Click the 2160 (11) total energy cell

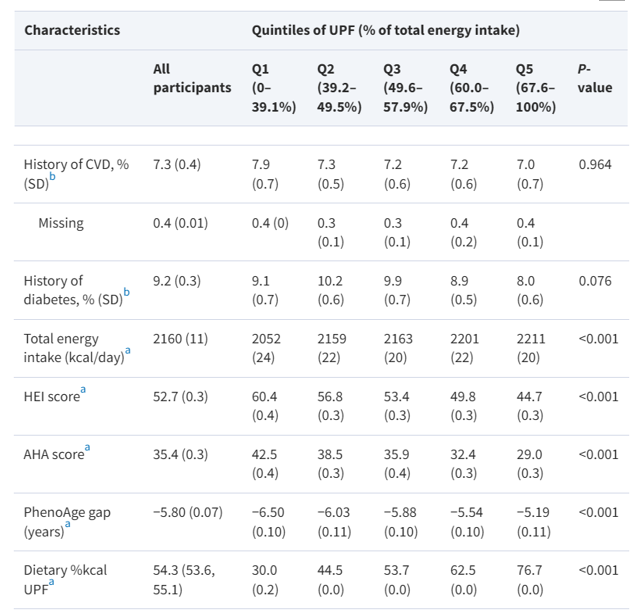[181, 339]
